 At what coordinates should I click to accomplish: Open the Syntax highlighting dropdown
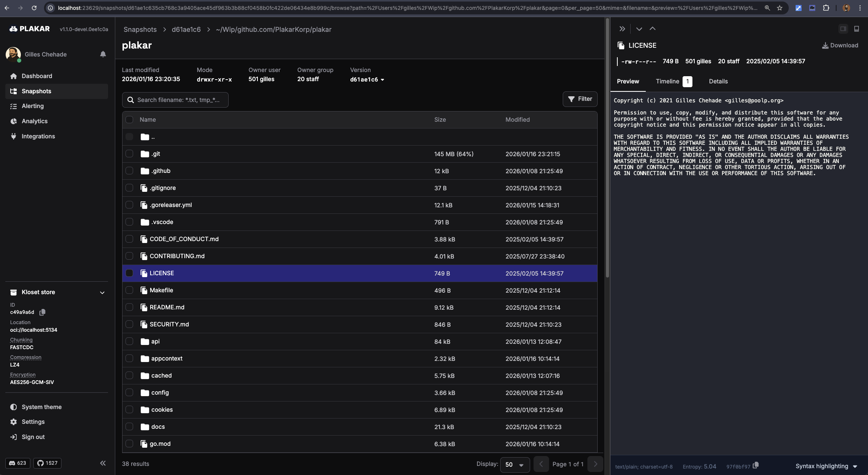[826, 466]
